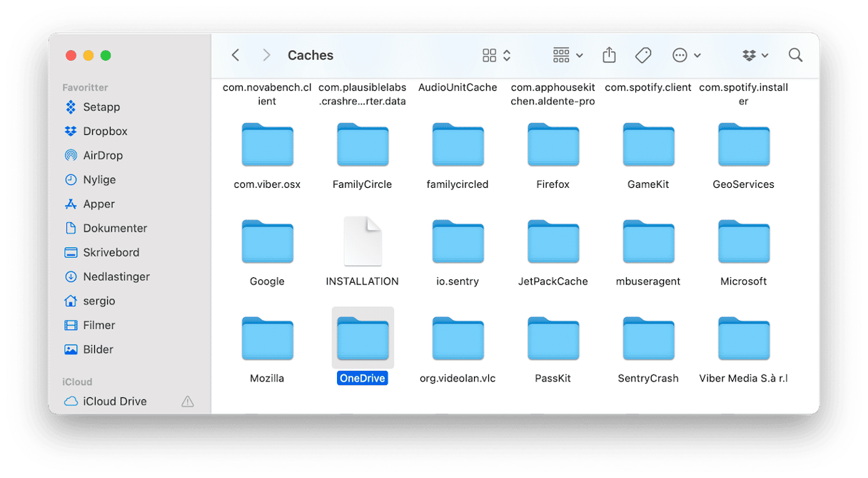Click the com.spotify.client label
The image size is (868, 478).
click(x=648, y=88)
